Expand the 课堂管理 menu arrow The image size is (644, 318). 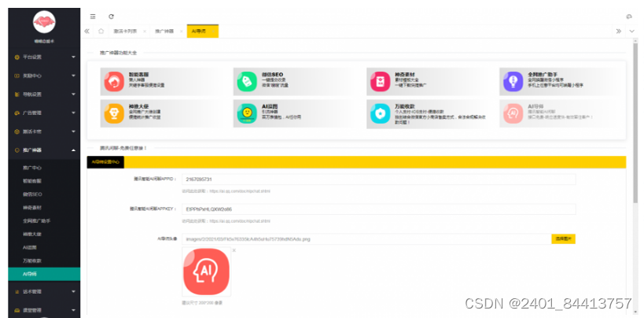tap(73, 310)
